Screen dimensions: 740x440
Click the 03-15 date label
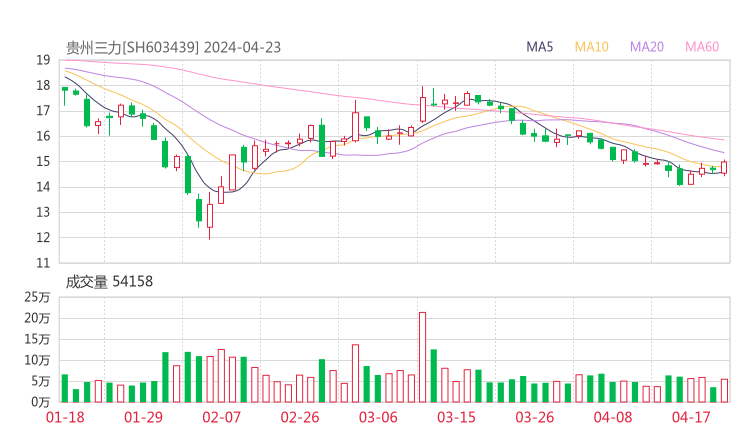coord(456,417)
